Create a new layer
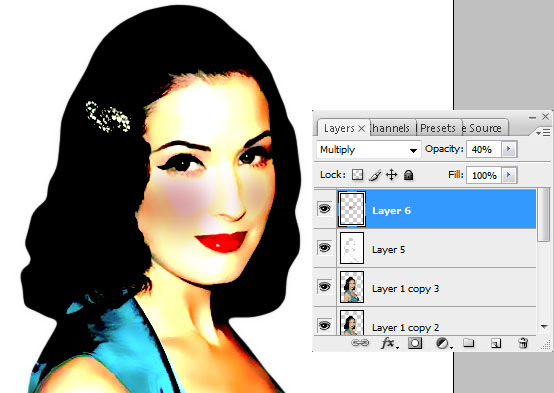 coord(496,343)
